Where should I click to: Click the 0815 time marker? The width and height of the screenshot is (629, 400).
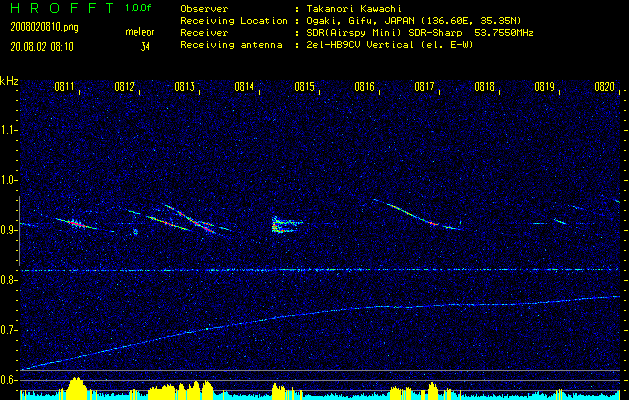(x=304, y=87)
